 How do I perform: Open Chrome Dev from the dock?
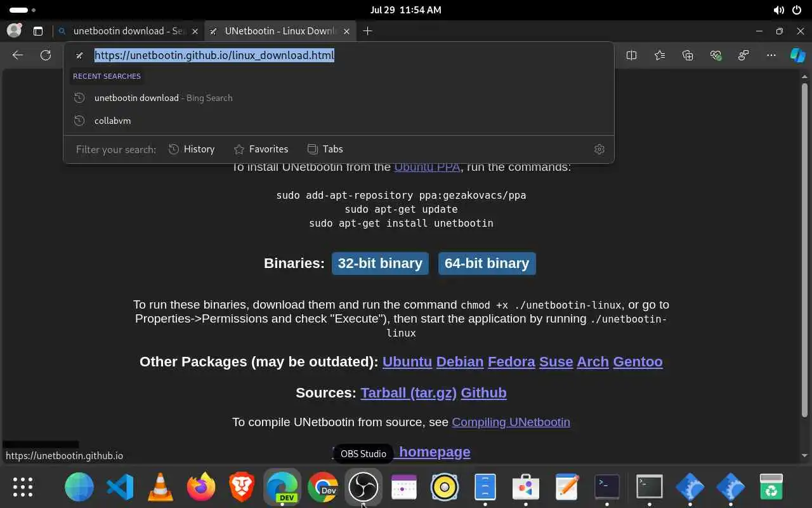[323, 487]
